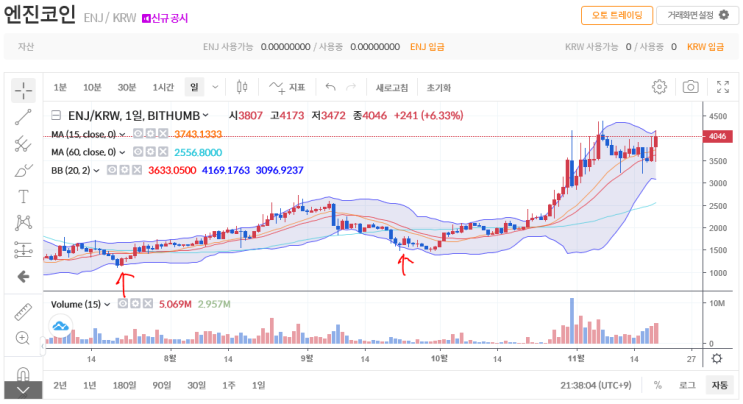
Task: Toggle visibility of MA 15 indicator
Action: (137, 134)
